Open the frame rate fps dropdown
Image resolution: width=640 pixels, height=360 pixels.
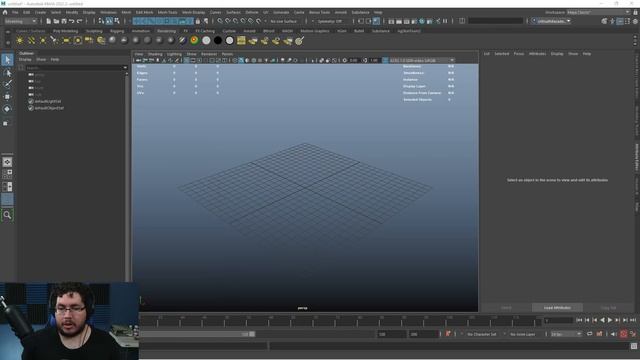pos(566,334)
